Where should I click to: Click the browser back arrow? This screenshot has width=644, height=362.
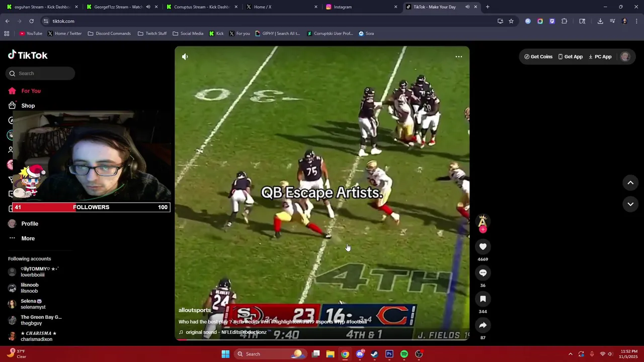(8, 21)
